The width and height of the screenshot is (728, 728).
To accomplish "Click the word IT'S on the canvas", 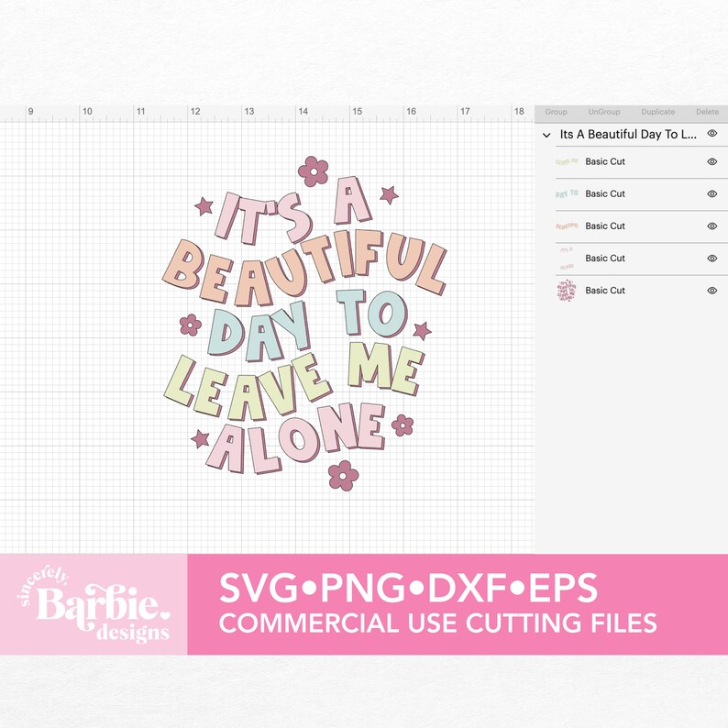I will (263, 218).
